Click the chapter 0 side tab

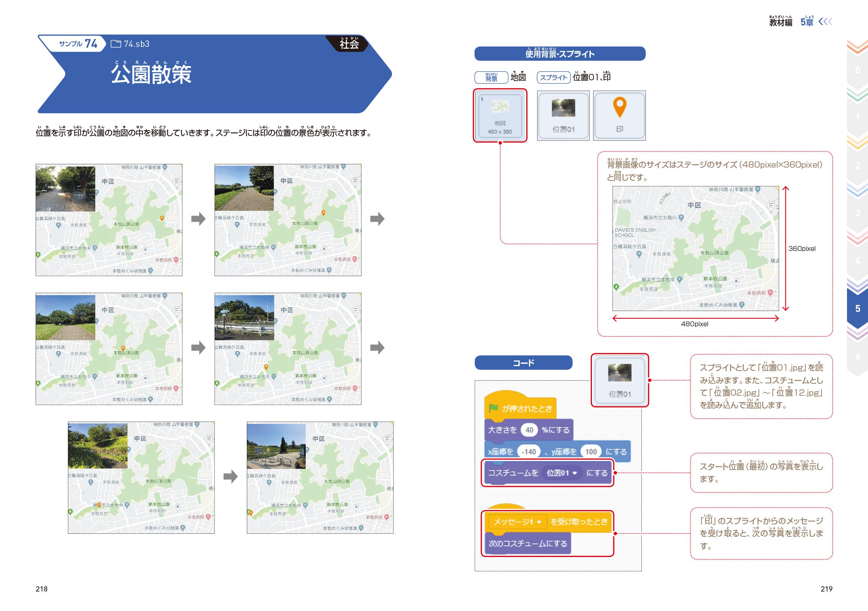857,70
